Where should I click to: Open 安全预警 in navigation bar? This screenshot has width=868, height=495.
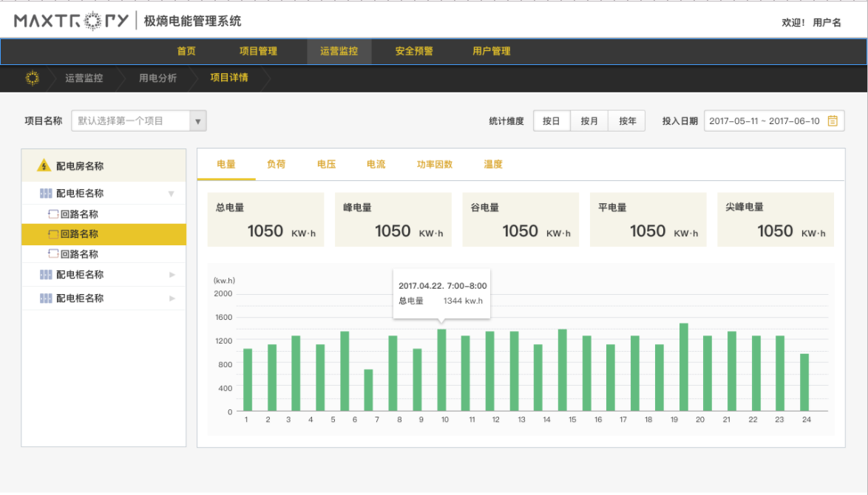pos(414,52)
